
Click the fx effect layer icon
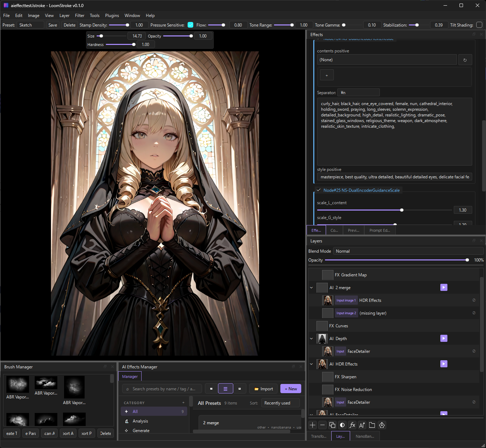pyautogui.click(x=352, y=425)
